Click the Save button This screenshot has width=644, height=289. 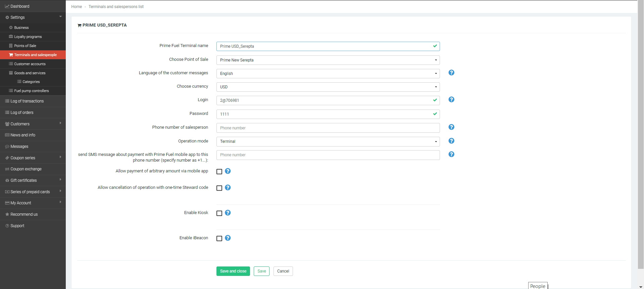click(x=261, y=271)
